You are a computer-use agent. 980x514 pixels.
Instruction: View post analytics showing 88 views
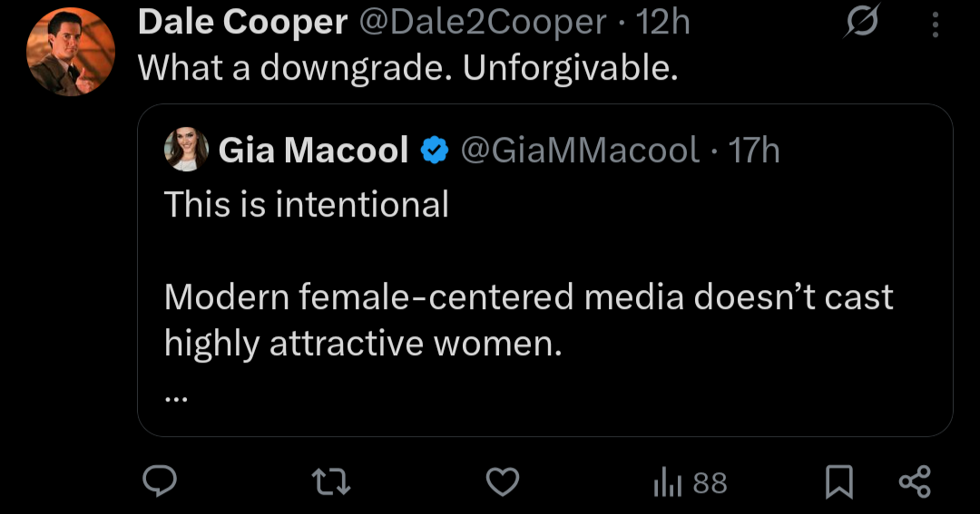click(x=691, y=482)
